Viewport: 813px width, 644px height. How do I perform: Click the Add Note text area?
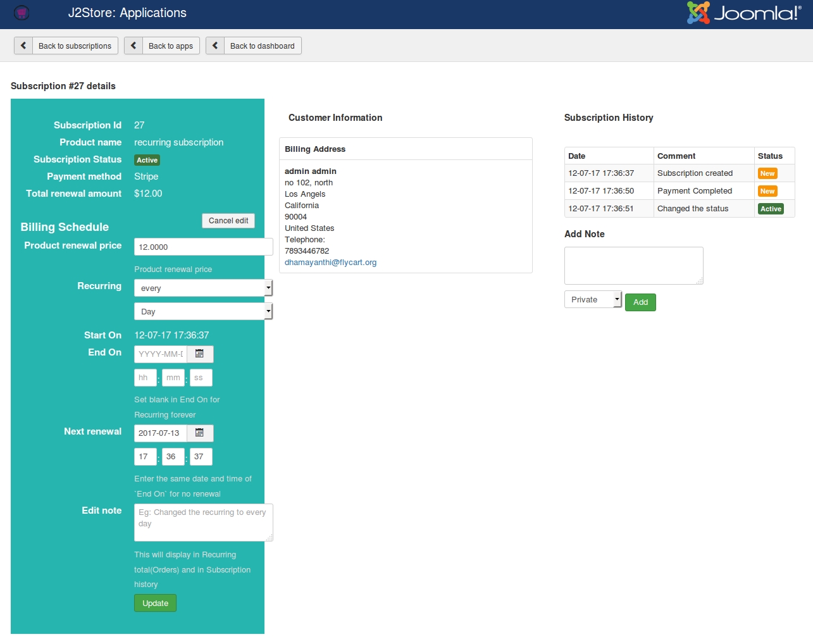pyautogui.click(x=633, y=266)
